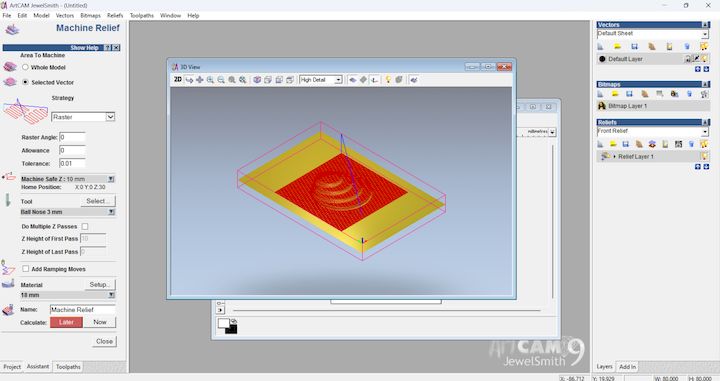Click the save icon in Vectors panel
The image size is (720, 381).
pos(635,46)
